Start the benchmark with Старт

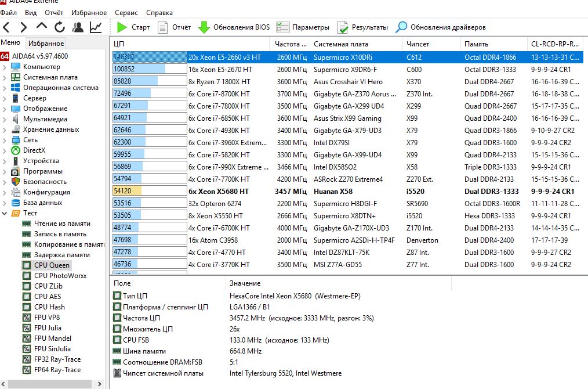tap(133, 27)
